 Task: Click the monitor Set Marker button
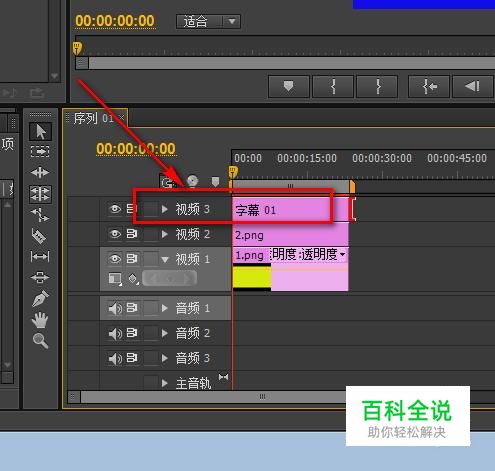click(289, 86)
